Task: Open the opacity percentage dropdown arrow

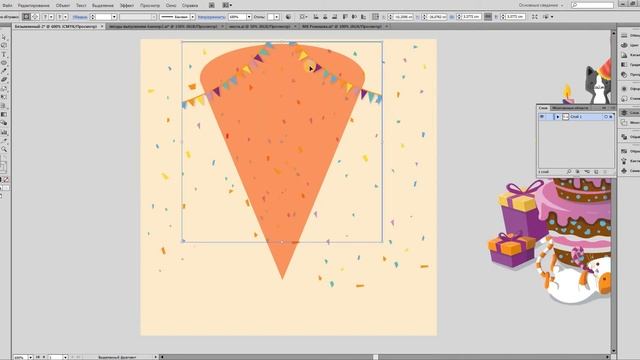Action: click(x=249, y=17)
